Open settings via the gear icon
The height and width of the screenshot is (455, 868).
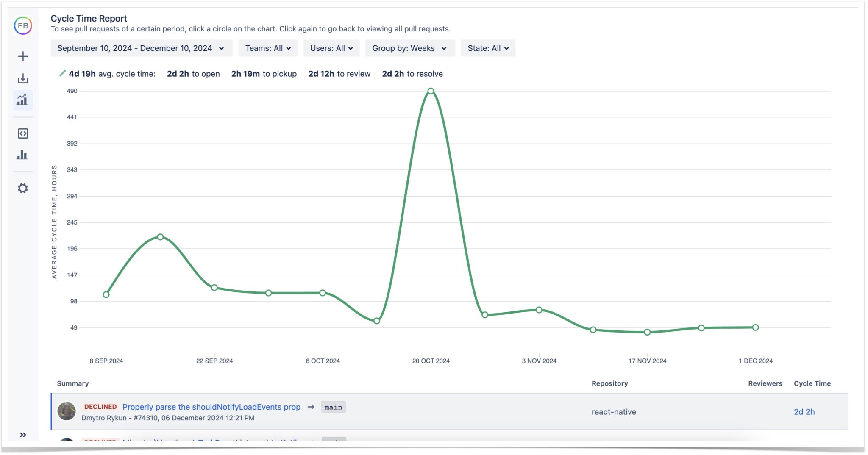tap(23, 188)
